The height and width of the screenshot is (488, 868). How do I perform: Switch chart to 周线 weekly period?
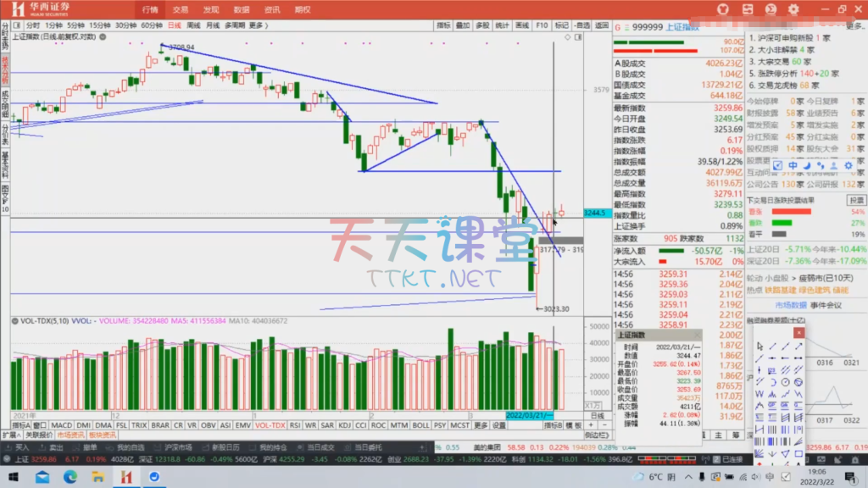191,25
